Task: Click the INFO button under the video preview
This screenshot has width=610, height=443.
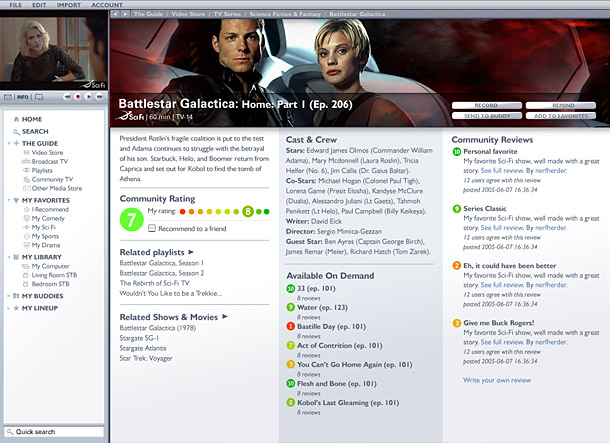Action: (x=23, y=97)
